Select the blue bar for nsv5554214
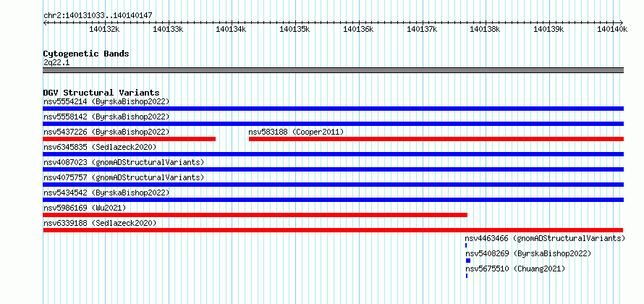This screenshot has width=644, height=304. [x=333, y=109]
